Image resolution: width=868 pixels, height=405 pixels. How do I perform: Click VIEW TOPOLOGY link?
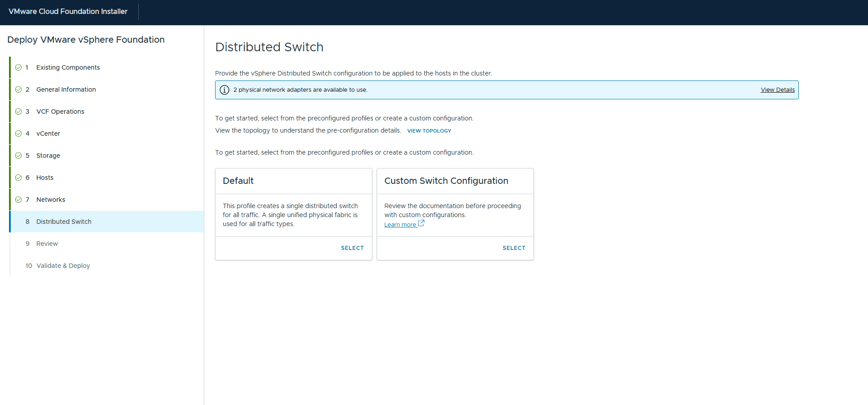429,131
